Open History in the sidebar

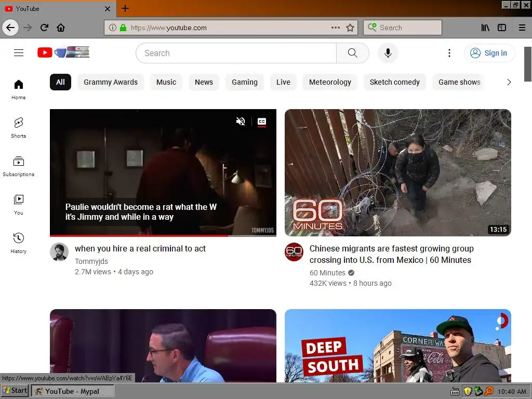tap(19, 243)
